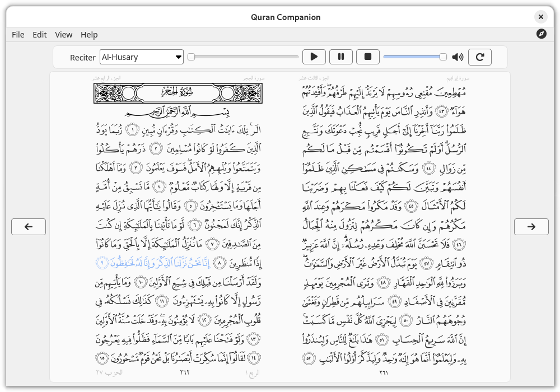This screenshot has height=392, width=560.
Task: Select the highlighted blue verse 9
Action: click(153, 263)
